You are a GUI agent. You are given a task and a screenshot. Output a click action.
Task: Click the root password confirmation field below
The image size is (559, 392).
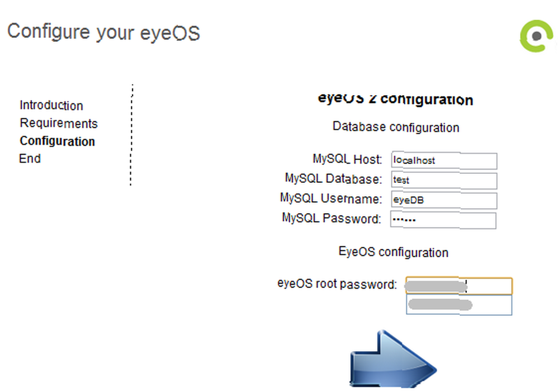459,305
